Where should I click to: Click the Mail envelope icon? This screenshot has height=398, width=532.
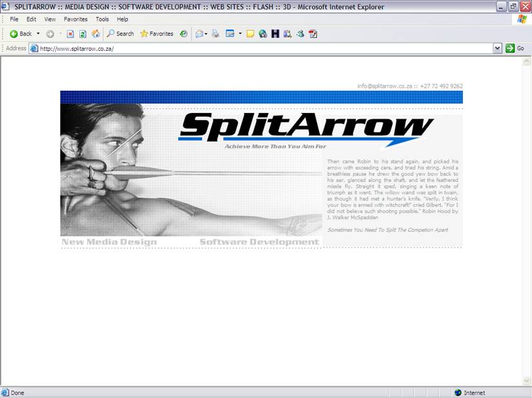200,34
